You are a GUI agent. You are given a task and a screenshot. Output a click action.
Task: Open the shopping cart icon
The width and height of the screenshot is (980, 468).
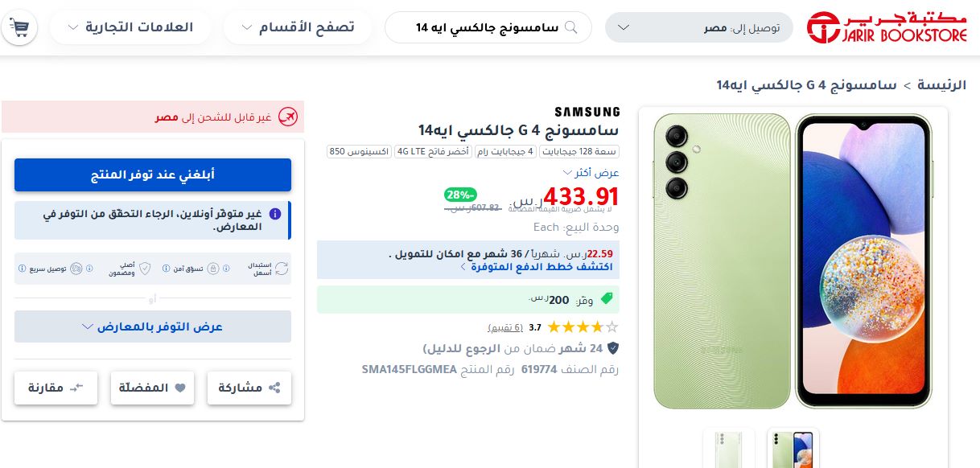(x=19, y=27)
